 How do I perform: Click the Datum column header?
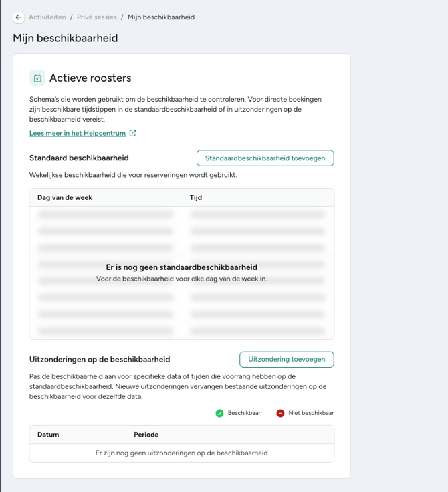pos(48,435)
